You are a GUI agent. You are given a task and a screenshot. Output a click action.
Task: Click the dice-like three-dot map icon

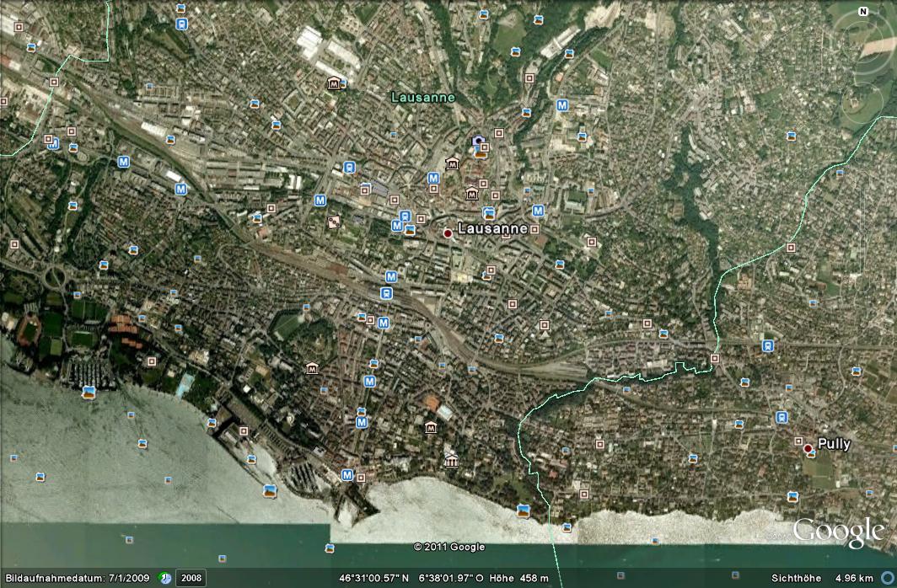(x=335, y=222)
